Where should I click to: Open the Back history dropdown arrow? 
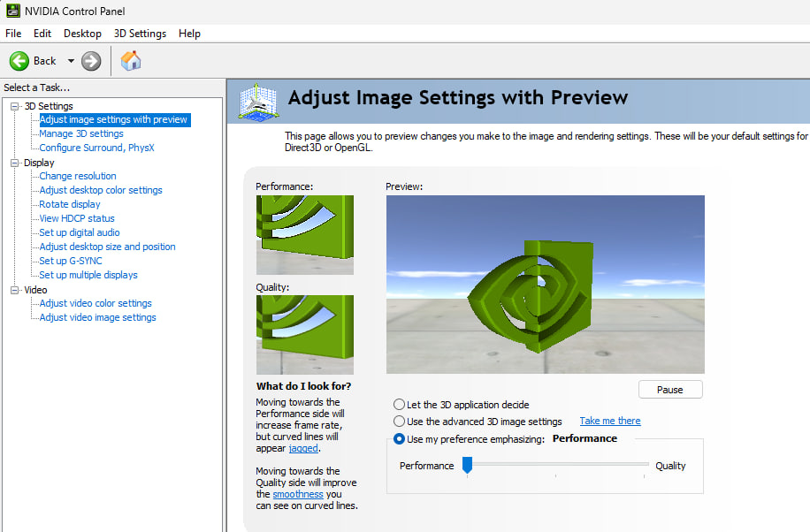coord(71,61)
